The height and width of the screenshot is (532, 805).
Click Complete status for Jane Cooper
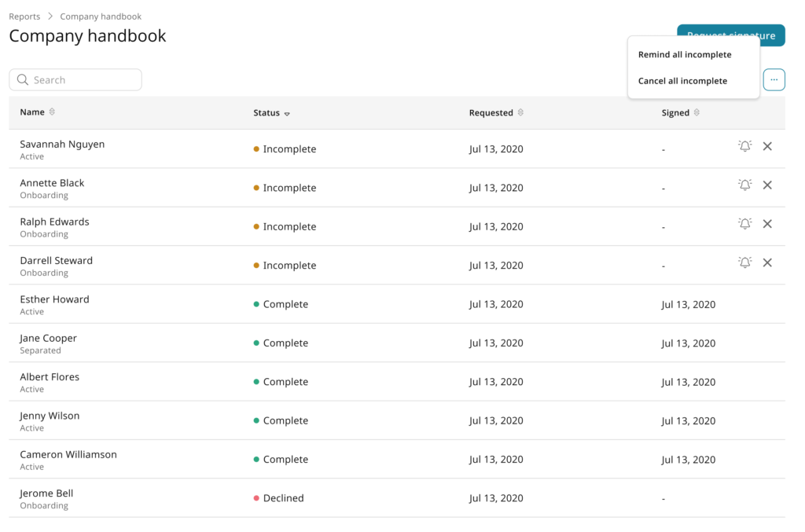click(x=281, y=343)
